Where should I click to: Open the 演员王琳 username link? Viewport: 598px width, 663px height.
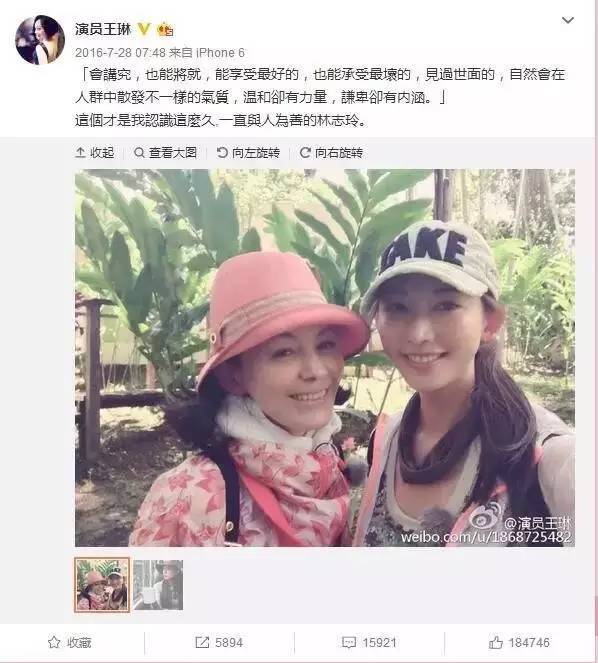(x=103, y=29)
